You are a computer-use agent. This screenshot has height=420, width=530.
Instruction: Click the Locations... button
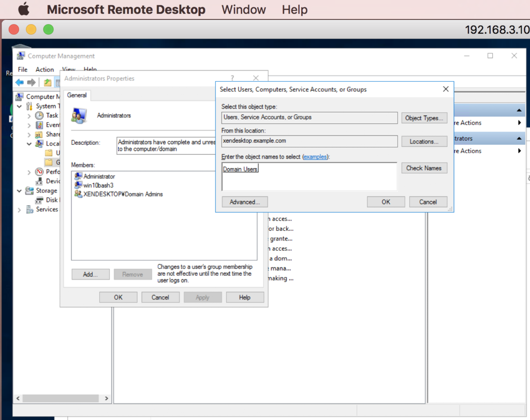point(424,142)
